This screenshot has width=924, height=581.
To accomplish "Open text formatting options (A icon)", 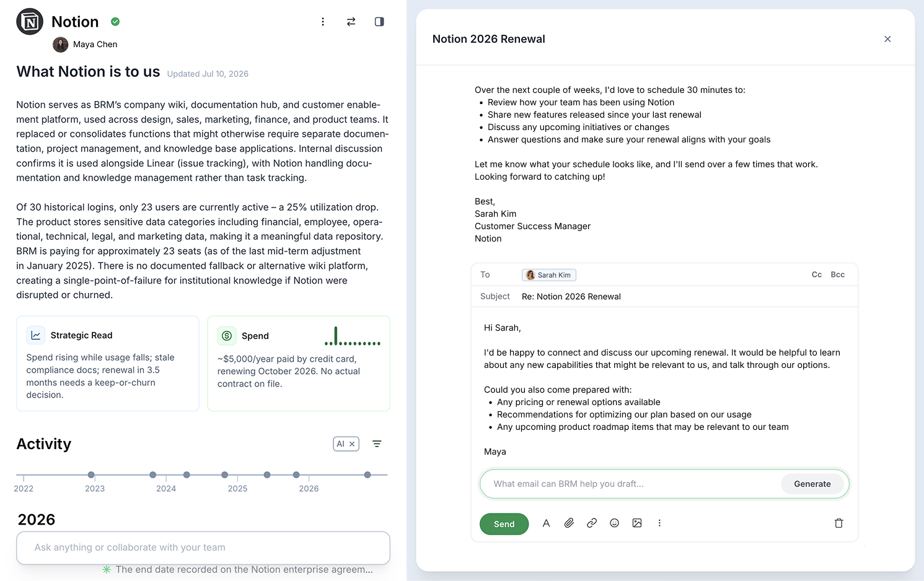I will (546, 523).
